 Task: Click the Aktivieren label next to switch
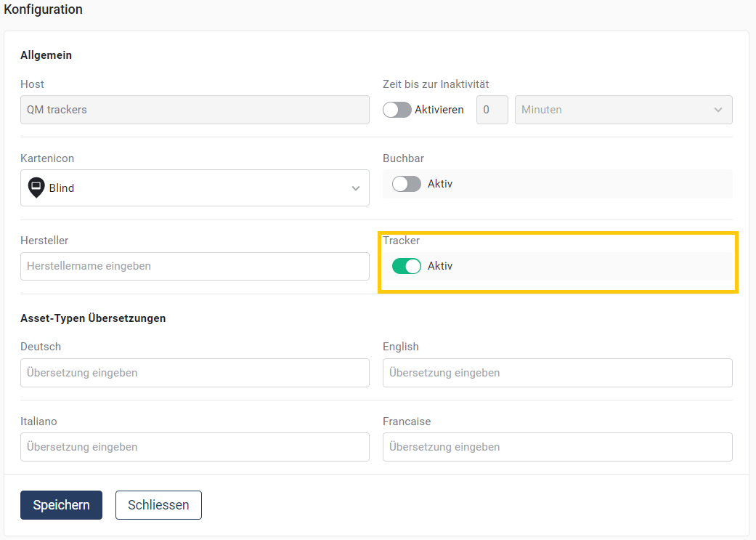tap(439, 110)
